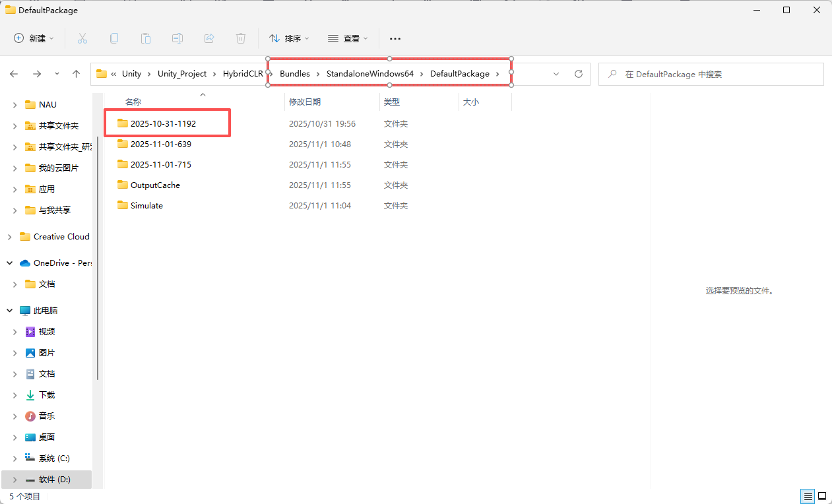Refresh the current folder view
The image size is (832, 504).
(x=579, y=74)
